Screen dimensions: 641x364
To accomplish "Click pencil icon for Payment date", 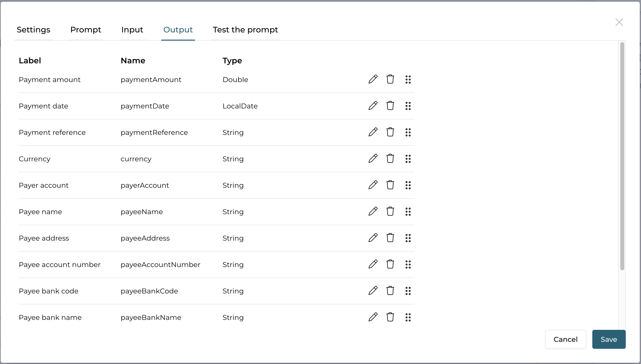I will 373,106.
